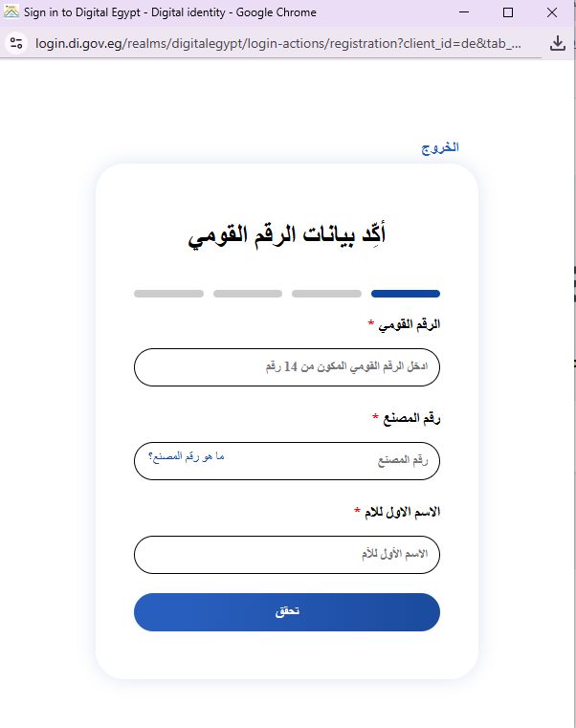
Task: Open the ما هو رقم المصنع؟ help link
Action: 187,457
